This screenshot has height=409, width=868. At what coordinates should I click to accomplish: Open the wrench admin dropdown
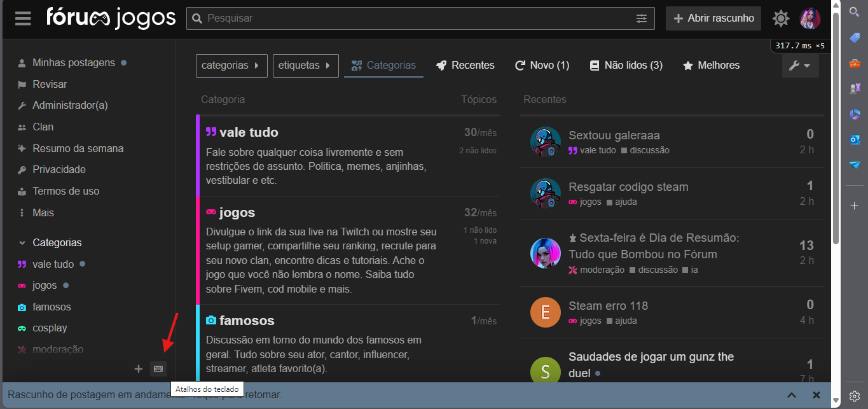coord(800,66)
